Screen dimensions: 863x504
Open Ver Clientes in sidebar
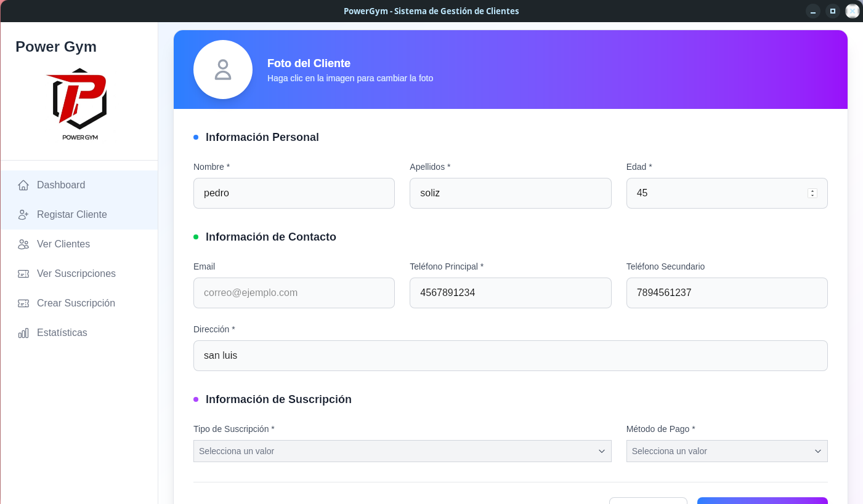79,244
